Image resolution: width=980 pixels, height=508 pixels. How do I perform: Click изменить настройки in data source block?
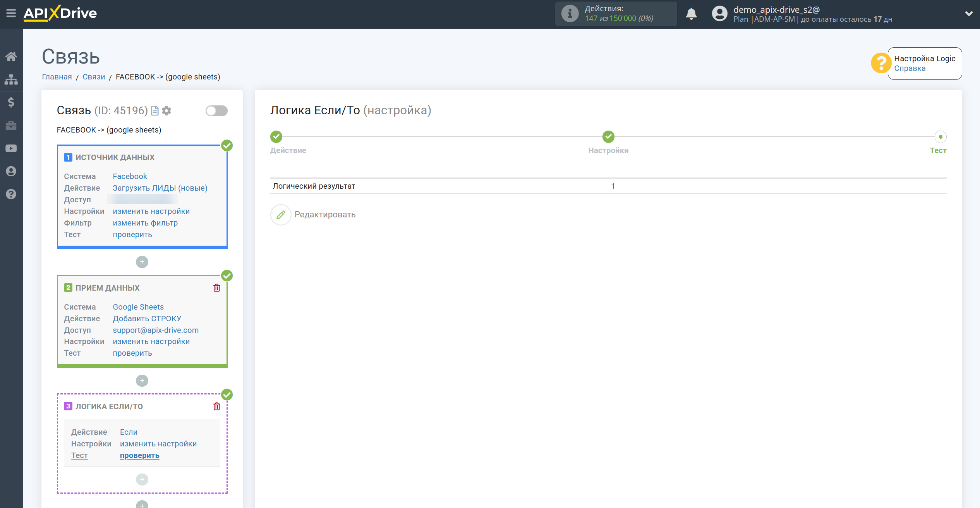point(151,211)
